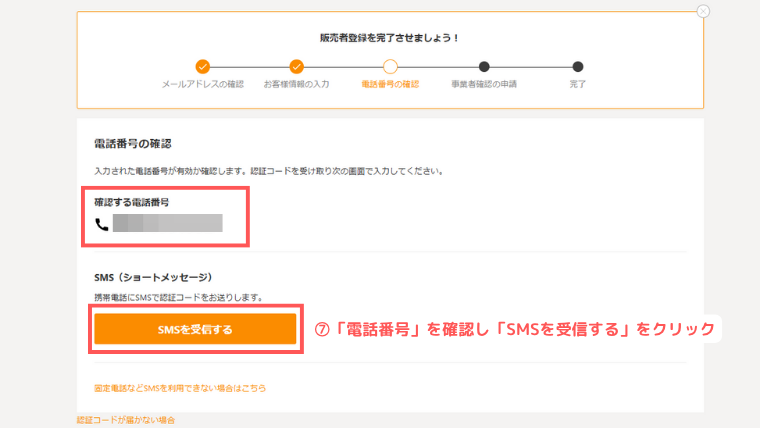The height and width of the screenshot is (428, 760).
Task: Click the 完了 step label
Action: click(577, 84)
